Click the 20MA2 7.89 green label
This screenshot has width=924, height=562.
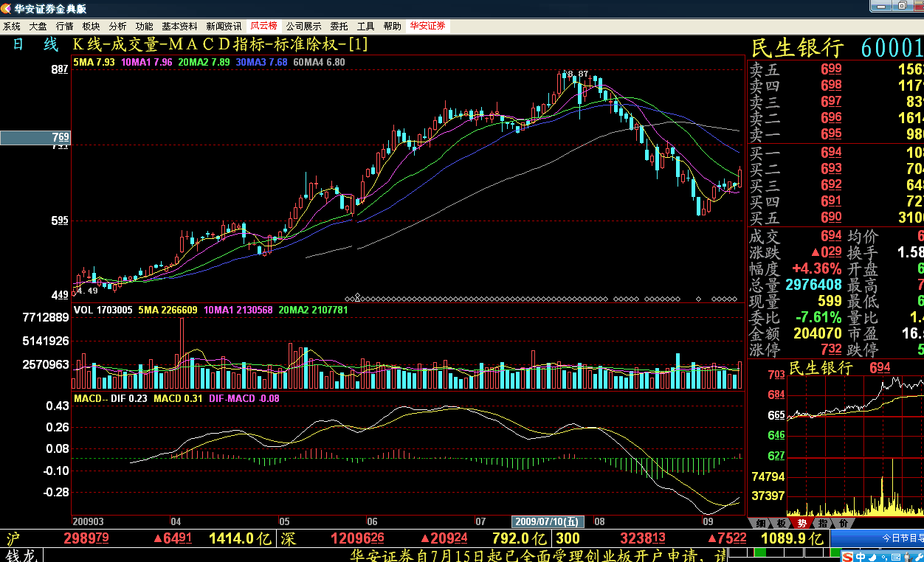point(204,62)
